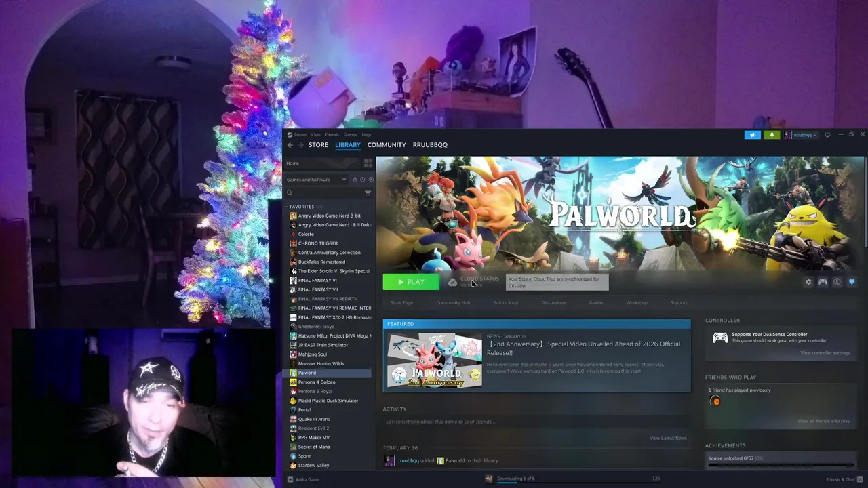Open the rruubbqq account dropdown

tap(802, 135)
